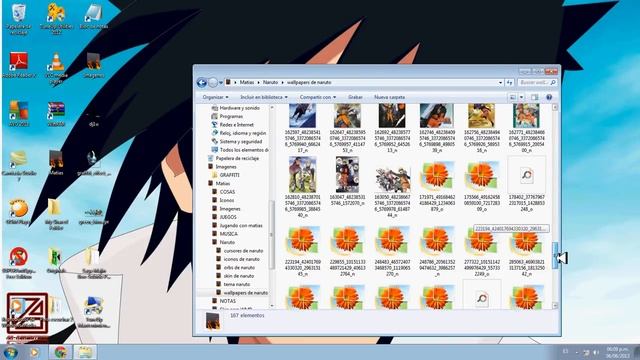The image size is (640, 360).
Task: Open the 'Compartir con' menu
Action: [x=318, y=97]
